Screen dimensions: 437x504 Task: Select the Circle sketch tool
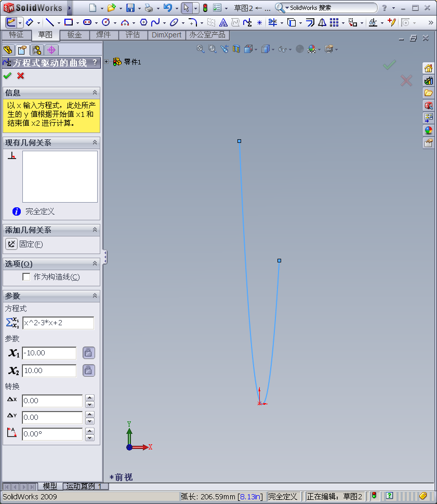106,22
